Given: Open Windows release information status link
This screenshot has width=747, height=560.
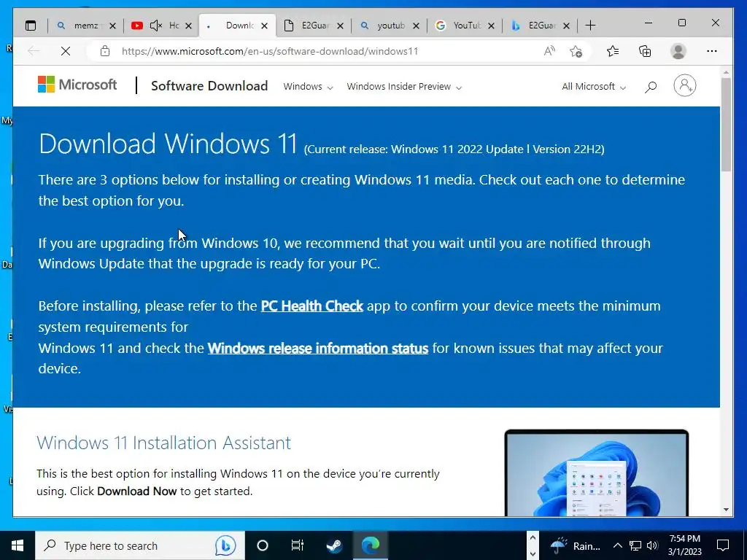Looking at the screenshot, I should point(318,348).
